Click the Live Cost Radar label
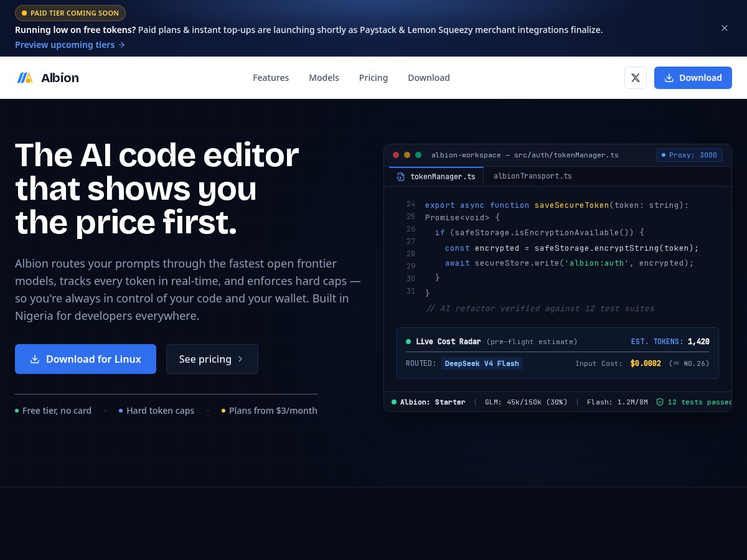 (448, 342)
